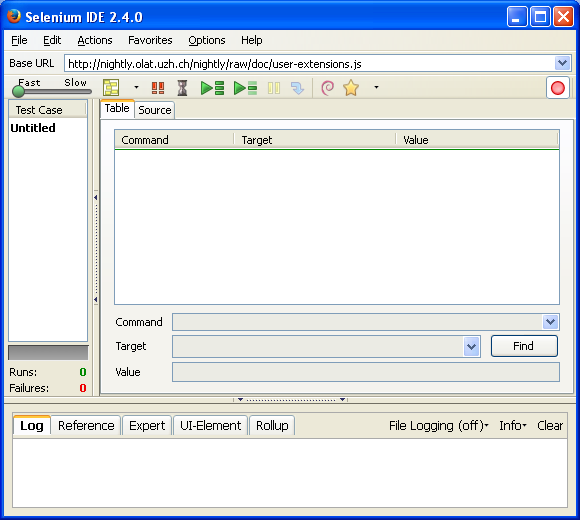Select the Untitled test case
The image size is (580, 520).
[33, 128]
